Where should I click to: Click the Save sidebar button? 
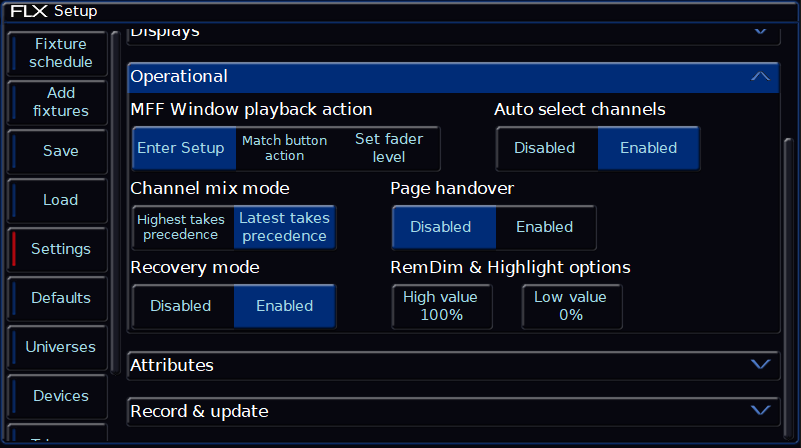click(x=58, y=151)
